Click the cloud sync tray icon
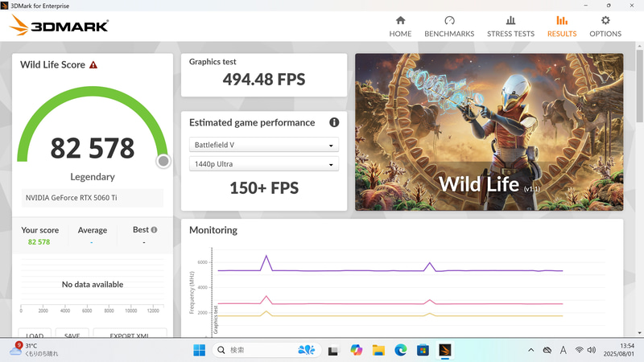Viewport: 644px width, 362px height. pos(547,350)
